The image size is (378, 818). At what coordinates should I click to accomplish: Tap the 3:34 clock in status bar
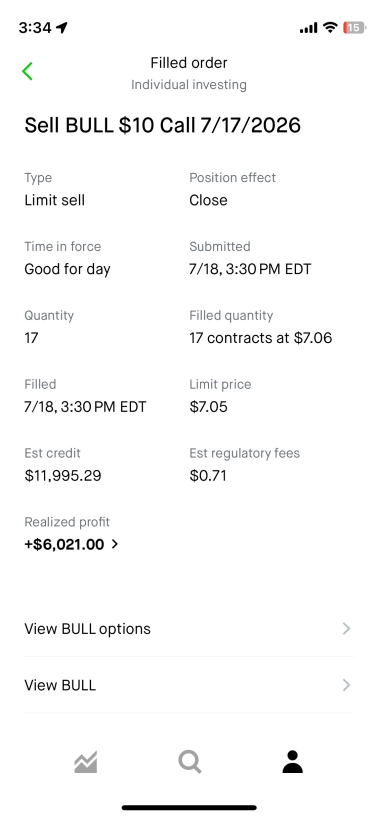35,28
